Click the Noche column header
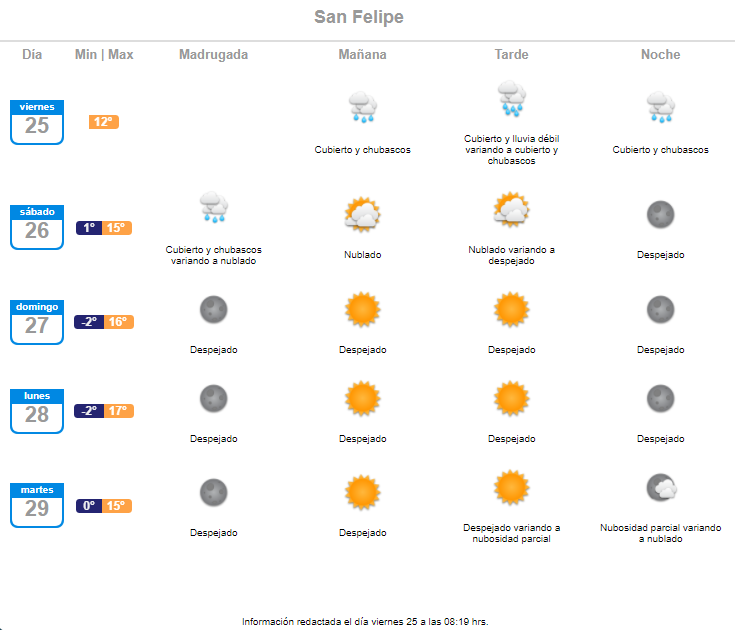This screenshot has height=630, width=738. 660,55
